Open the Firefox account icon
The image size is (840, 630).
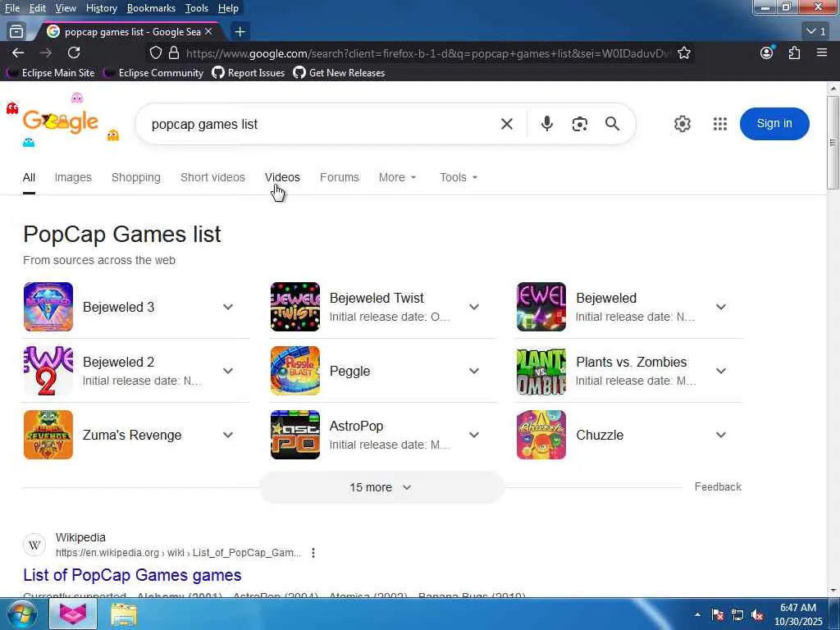pos(767,52)
